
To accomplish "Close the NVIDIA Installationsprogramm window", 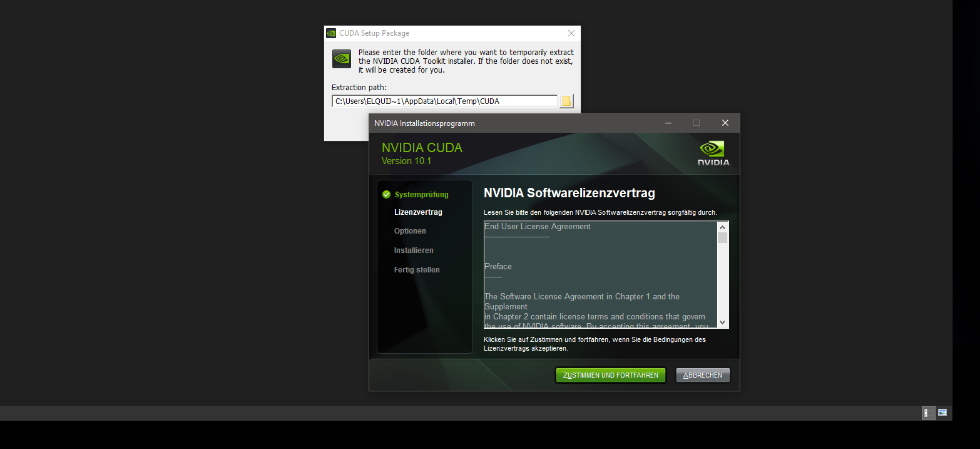I will (x=725, y=123).
